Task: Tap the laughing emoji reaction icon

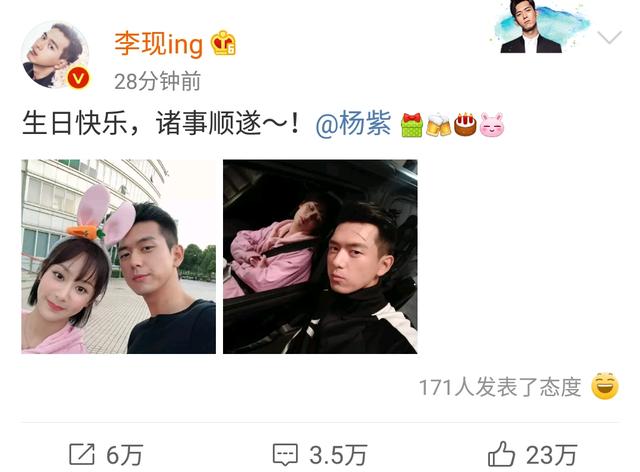Action: [605, 386]
